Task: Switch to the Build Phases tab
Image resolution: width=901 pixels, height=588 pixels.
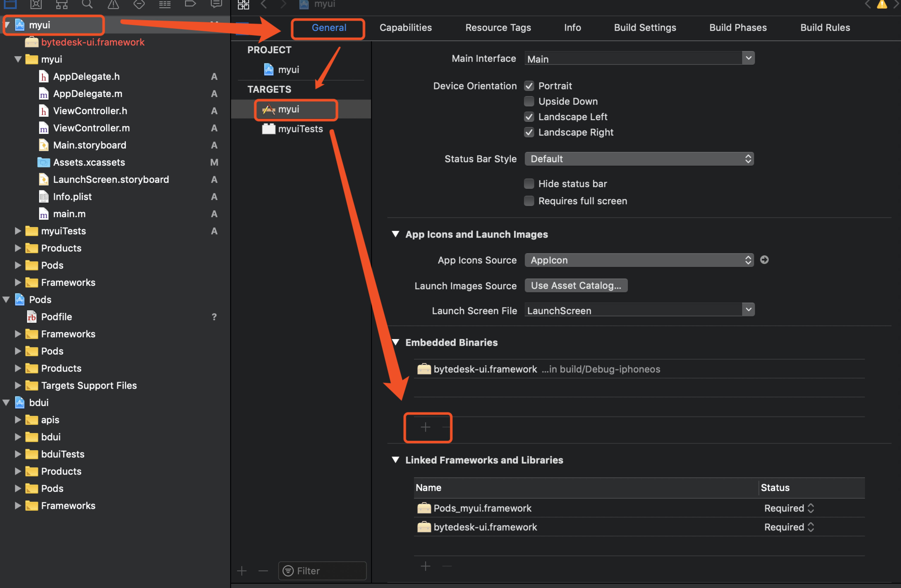Action: (738, 28)
